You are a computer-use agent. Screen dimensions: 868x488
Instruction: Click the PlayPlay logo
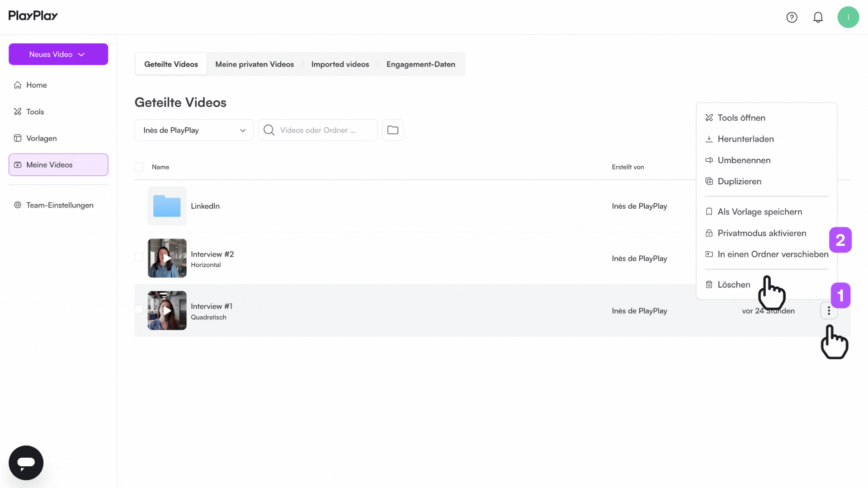pyautogui.click(x=33, y=16)
